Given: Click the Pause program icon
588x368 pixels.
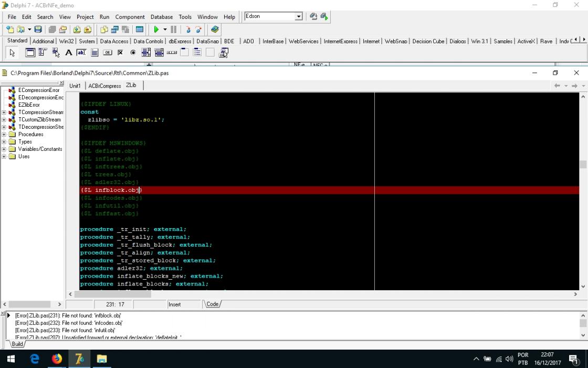Looking at the screenshot, I should click(174, 29).
